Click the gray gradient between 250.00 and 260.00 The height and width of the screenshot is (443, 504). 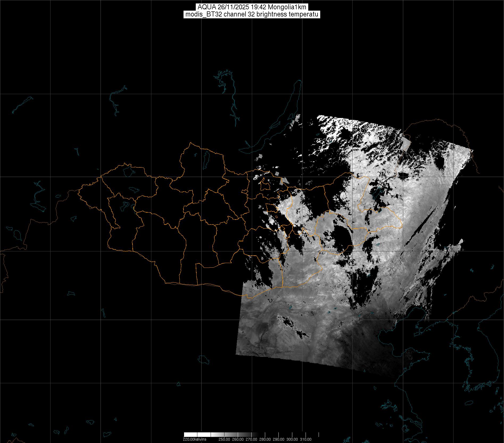tap(231, 434)
